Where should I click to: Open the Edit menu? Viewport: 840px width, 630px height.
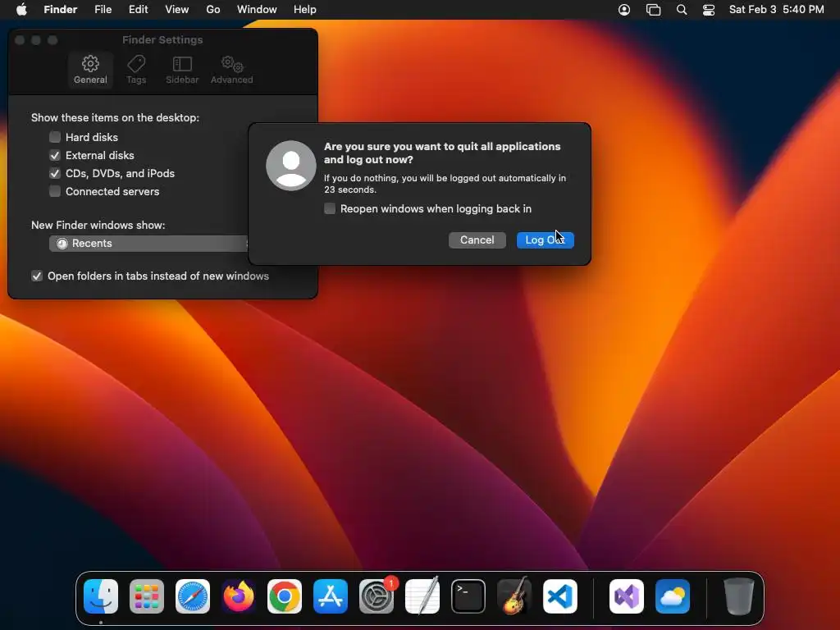tap(138, 10)
